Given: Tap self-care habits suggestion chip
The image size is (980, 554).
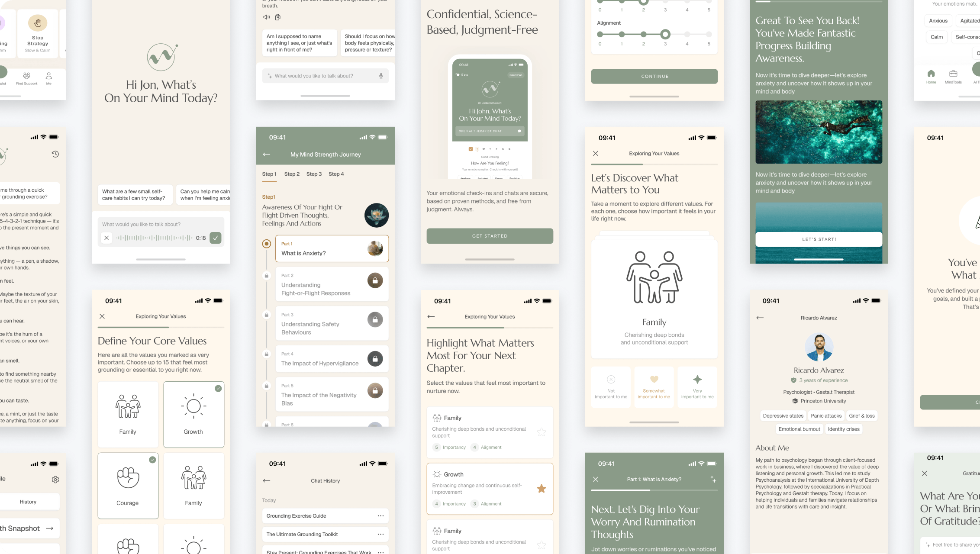Looking at the screenshot, I should 135,195.
